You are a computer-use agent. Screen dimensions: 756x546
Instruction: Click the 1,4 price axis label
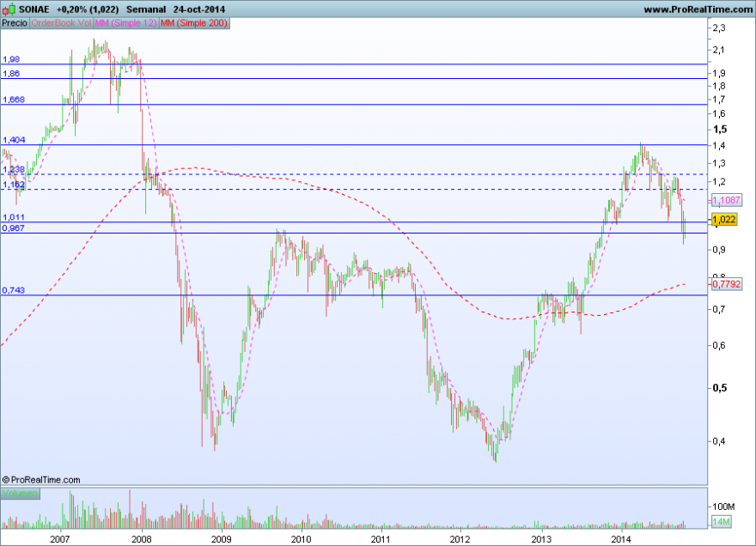click(x=719, y=146)
